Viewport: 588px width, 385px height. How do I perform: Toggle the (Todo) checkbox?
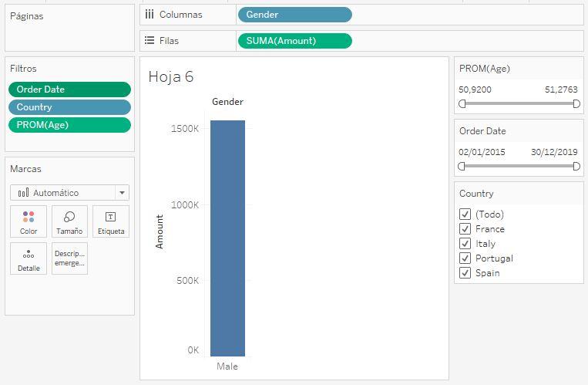coord(465,214)
